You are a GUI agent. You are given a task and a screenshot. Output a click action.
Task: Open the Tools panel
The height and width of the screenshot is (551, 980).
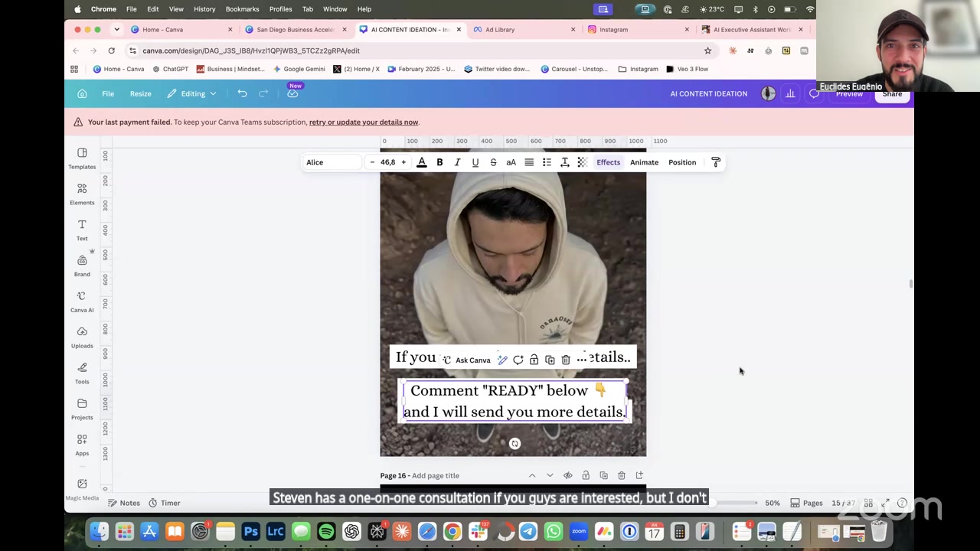[82, 373]
